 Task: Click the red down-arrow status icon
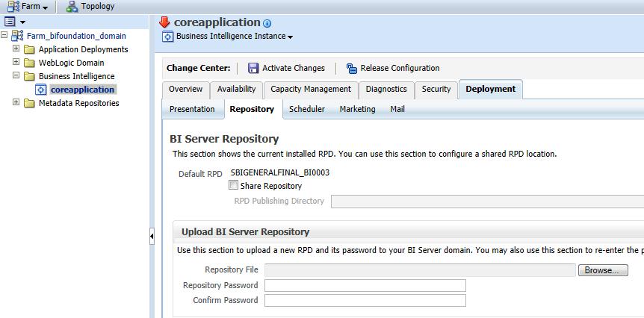coord(164,22)
